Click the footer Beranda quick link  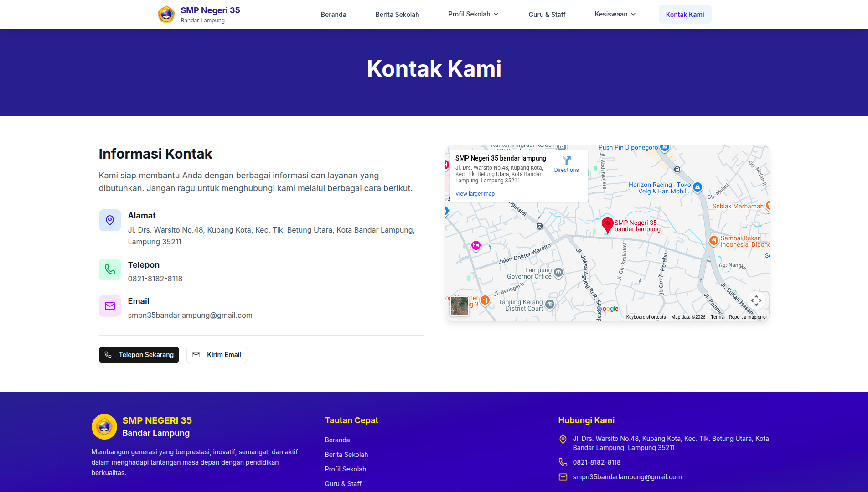pyautogui.click(x=337, y=440)
